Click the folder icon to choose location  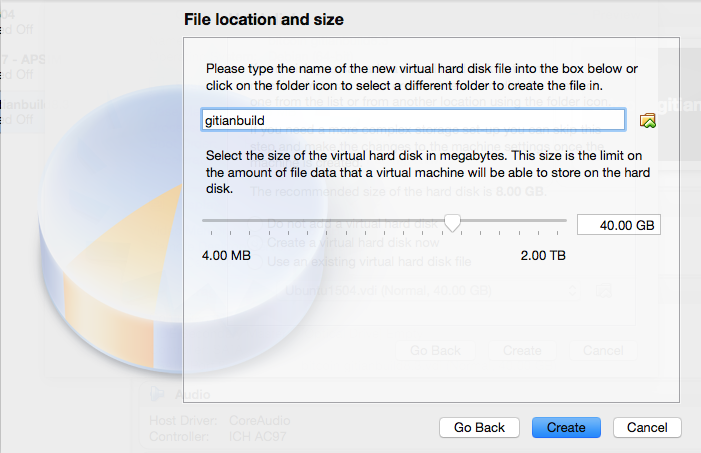(x=647, y=120)
